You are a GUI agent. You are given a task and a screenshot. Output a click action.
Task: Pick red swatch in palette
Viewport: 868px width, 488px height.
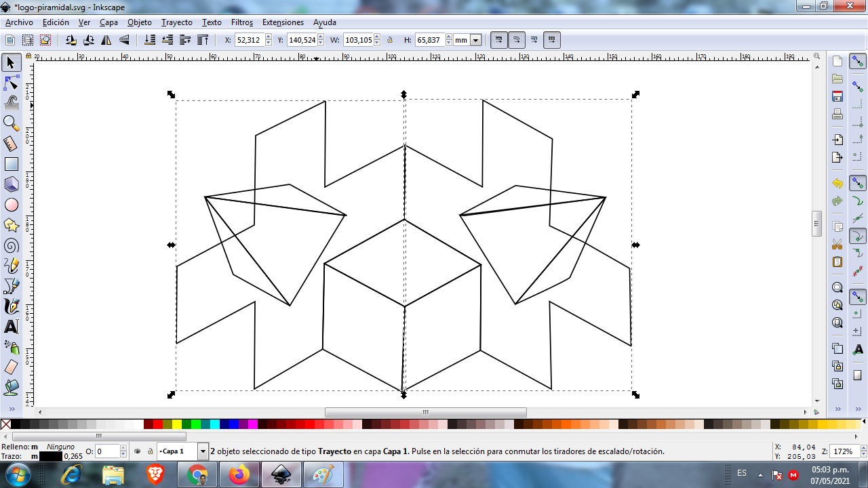click(x=158, y=424)
